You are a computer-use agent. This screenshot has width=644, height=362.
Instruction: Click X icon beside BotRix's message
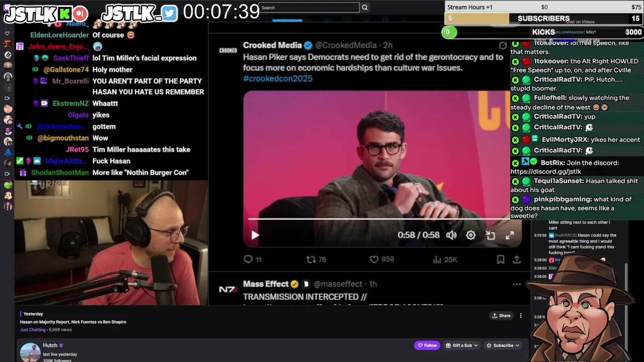pos(515,163)
